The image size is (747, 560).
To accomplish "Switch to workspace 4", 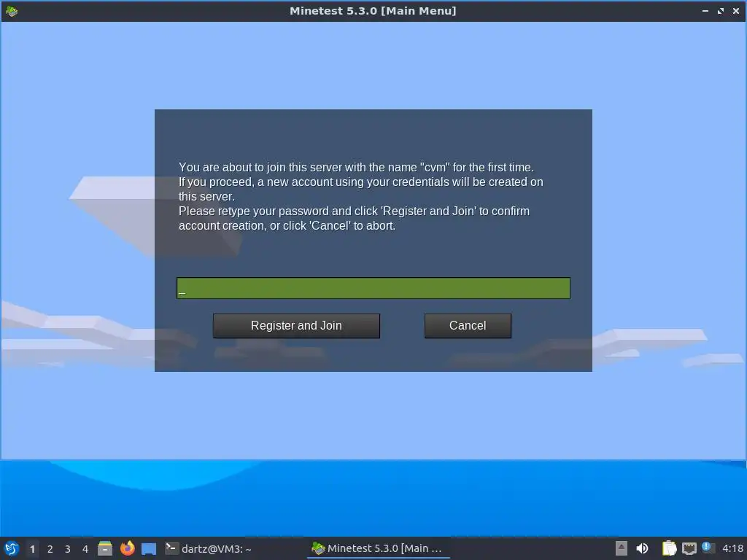I will click(x=85, y=549).
